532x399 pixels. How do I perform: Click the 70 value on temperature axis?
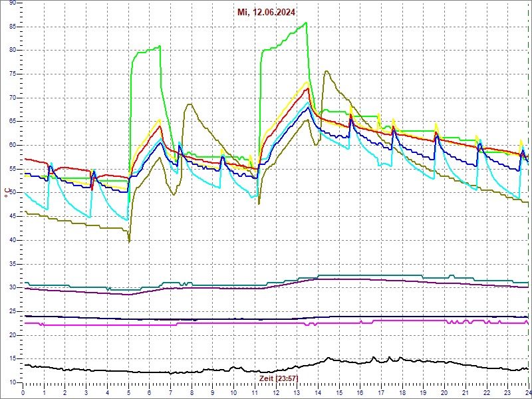point(13,98)
